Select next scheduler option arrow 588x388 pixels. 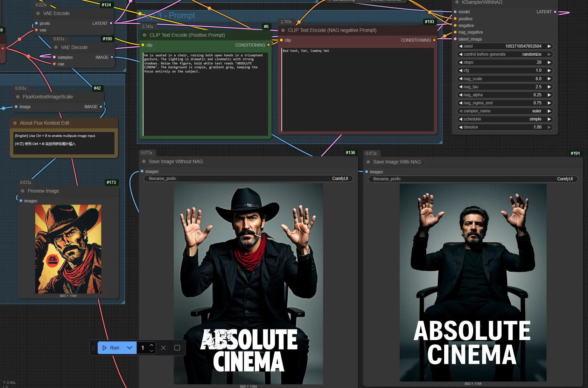pyautogui.click(x=549, y=119)
